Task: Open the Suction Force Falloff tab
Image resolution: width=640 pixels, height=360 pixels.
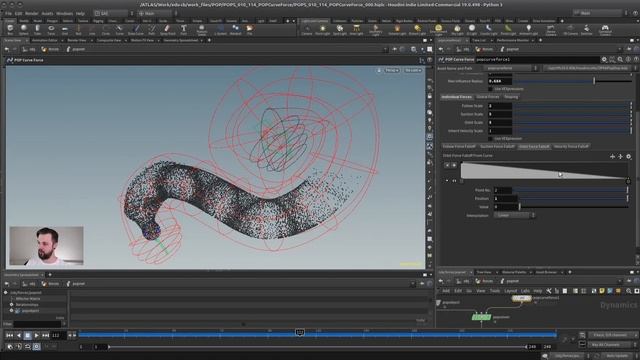Action: pyautogui.click(x=497, y=146)
